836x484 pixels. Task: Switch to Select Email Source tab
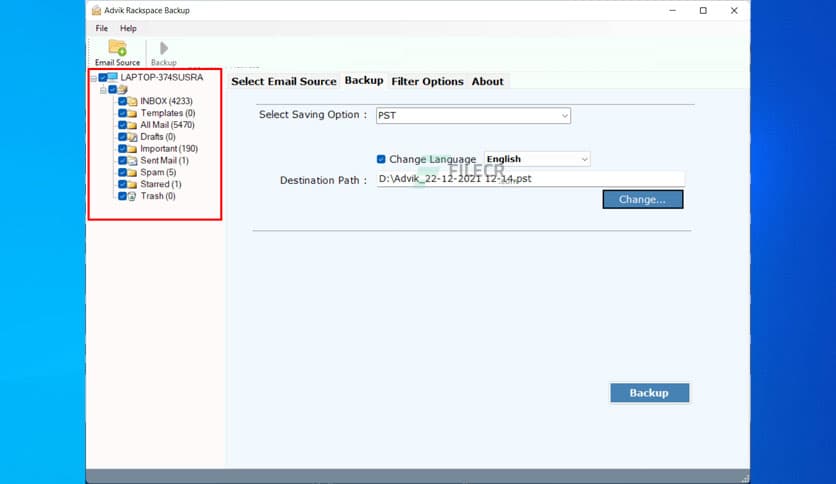[x=284, y=82]
